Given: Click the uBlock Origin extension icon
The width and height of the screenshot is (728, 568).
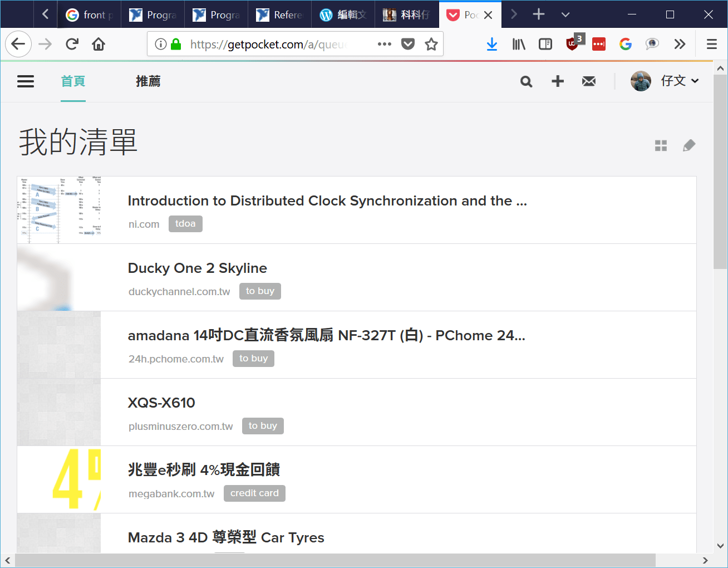Looking at the screenshot, I should point(572,44).
